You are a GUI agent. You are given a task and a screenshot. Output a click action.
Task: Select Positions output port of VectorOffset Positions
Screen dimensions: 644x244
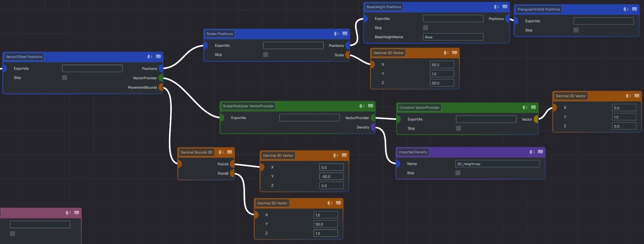pyautogui.click(x=161, y=68)
